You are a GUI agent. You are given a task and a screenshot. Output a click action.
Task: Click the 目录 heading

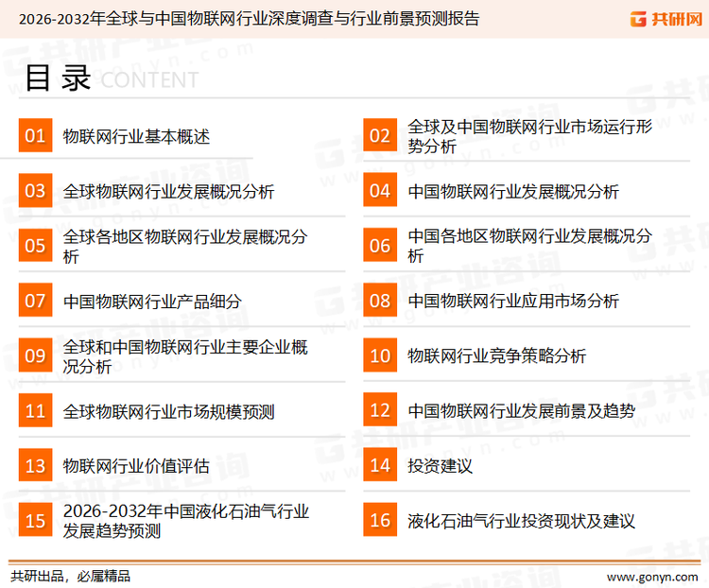pos(58,78)
